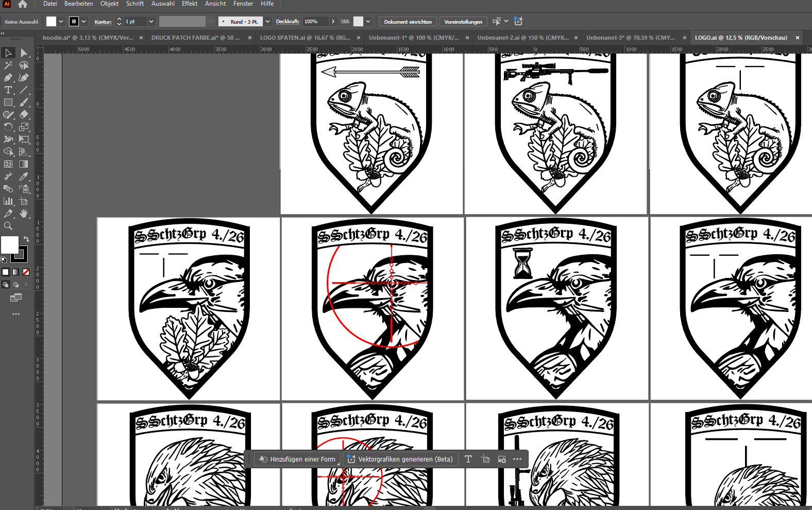
Task: Click the Deckkraft opacity input field
Action: click(x=315, y=22)
